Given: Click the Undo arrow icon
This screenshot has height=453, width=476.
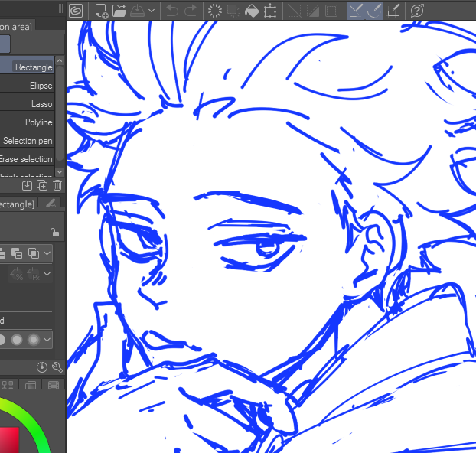Looking at the screenshot, I should 172,11.
